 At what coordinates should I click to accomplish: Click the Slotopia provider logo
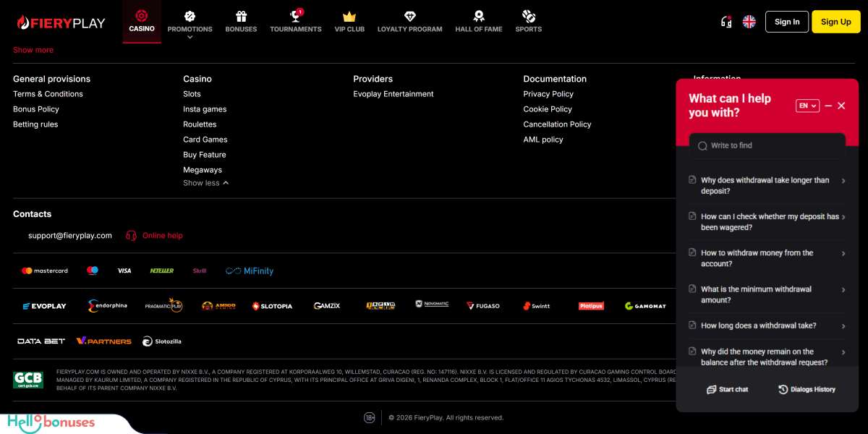click(x=272, y=306)
